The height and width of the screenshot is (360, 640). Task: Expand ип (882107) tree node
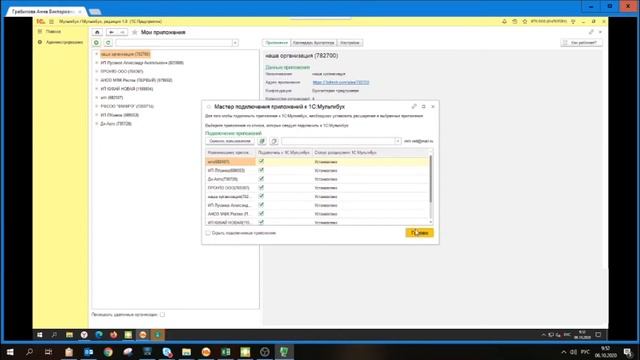tap(97, 98)
